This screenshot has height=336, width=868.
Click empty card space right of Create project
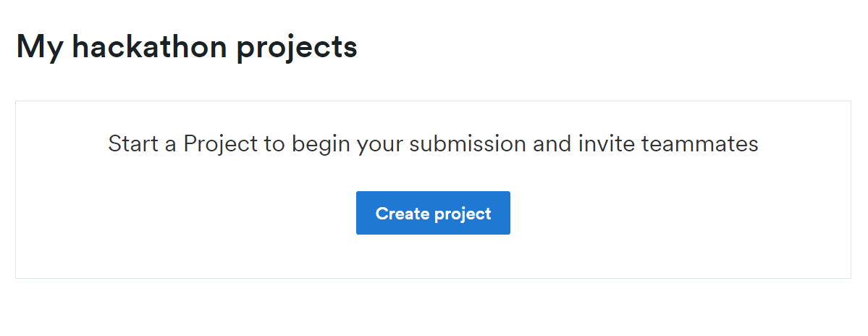point(681,213)
